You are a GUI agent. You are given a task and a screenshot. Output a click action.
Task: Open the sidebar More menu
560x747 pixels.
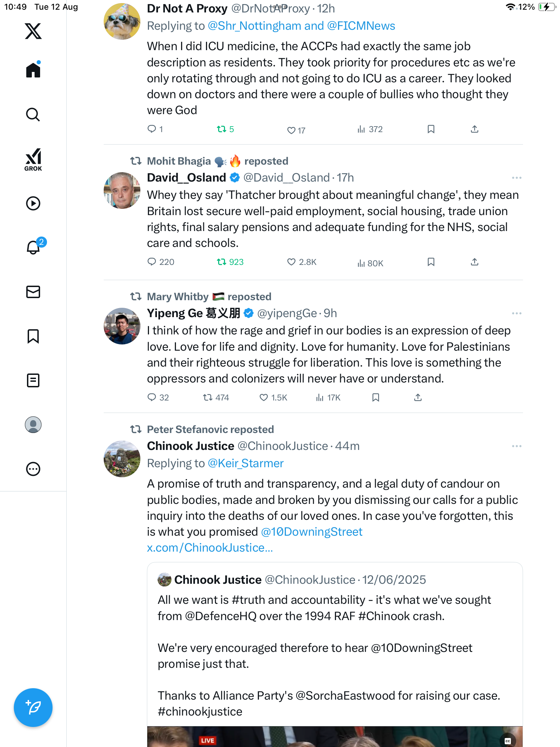point(33,469)
